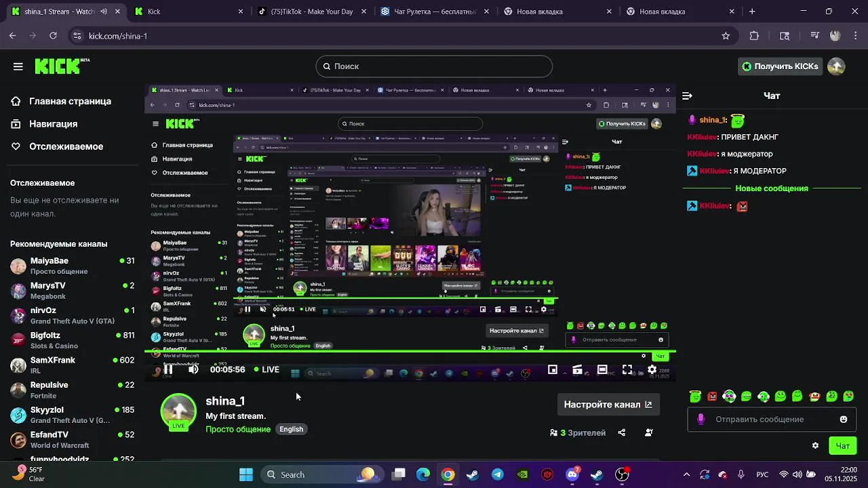The image size is (868, 488).
Task: Click the purple microphone icon in chat input
Action: coord(701,420)
